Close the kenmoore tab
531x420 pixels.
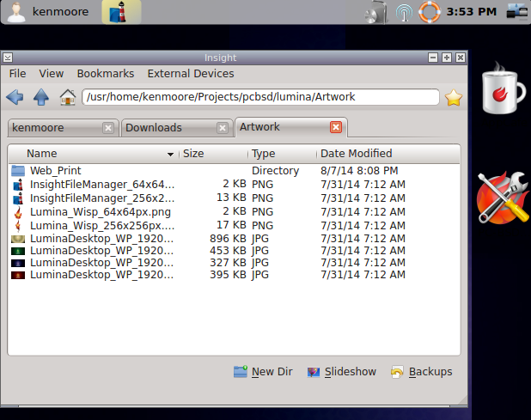(108, 128)
